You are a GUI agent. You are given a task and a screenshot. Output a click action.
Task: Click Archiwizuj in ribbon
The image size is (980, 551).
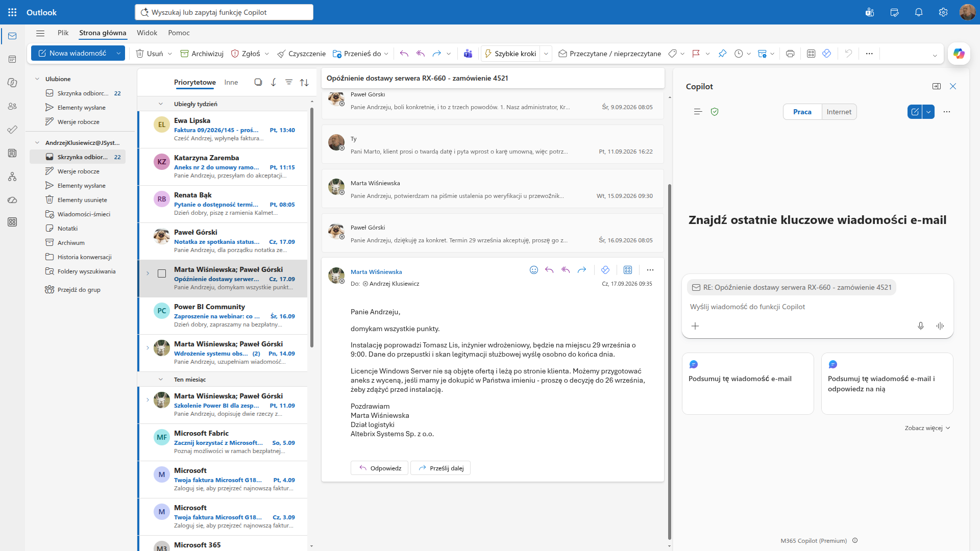pyautogui.click(x=202, y=54)
